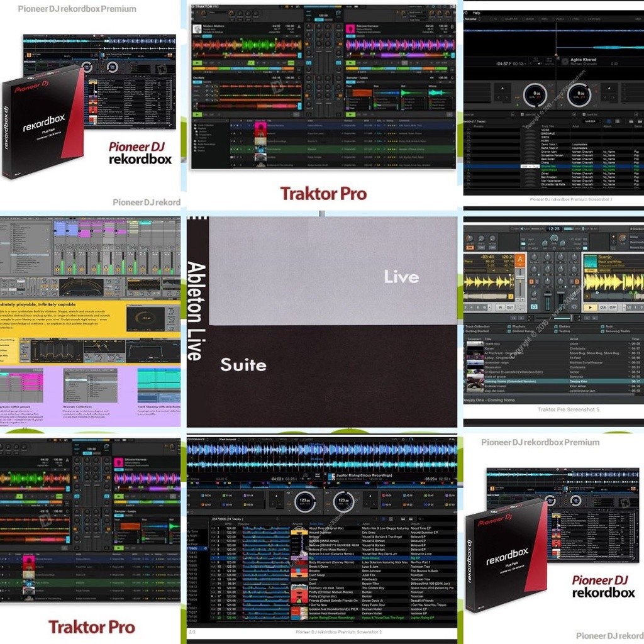The width and height of the screenshot is (644, 644).
Task: Open the search magnifier above the rekordbox track list
Action: point(421,519)
